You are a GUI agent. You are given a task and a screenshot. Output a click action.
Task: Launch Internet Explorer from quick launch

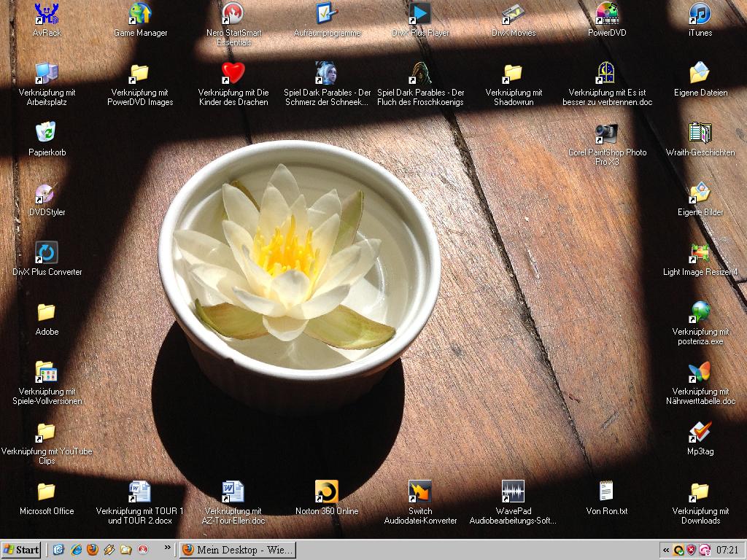pyautogui.click(x=76, y=550)
